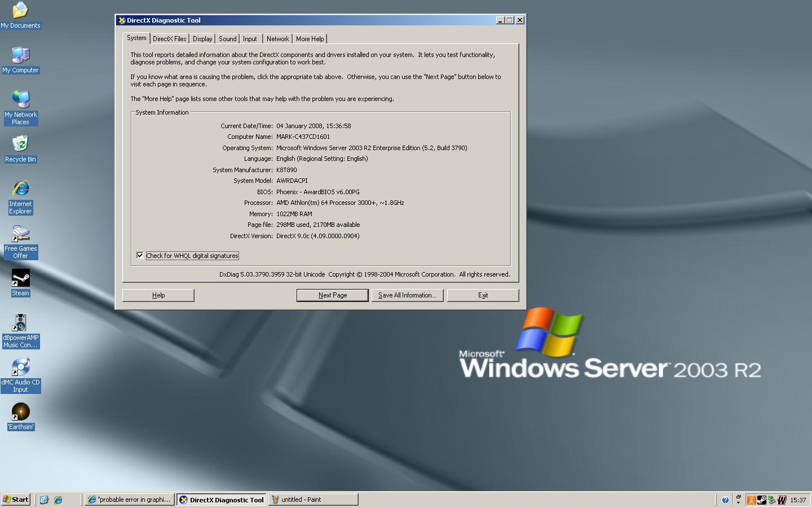Image resolution: width=812 pixels, height=508 pixels.
Task: Close the DirectX Diagnostic Tool window
Action: click(x=520, y=20)
